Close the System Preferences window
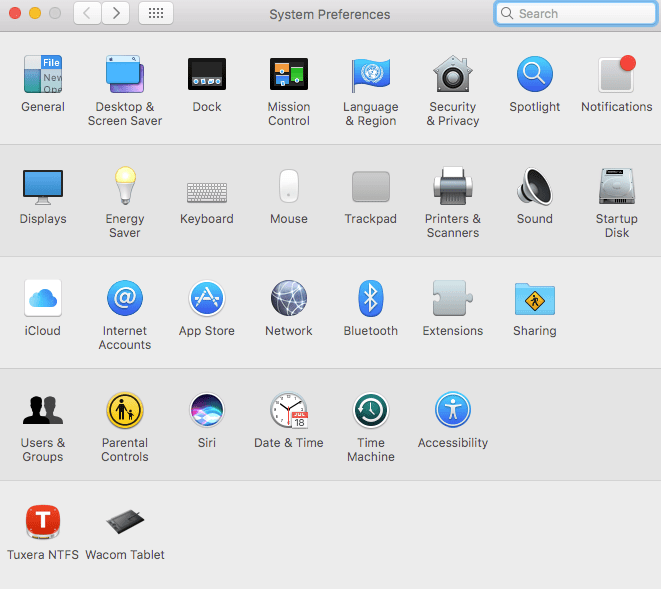 15,13
